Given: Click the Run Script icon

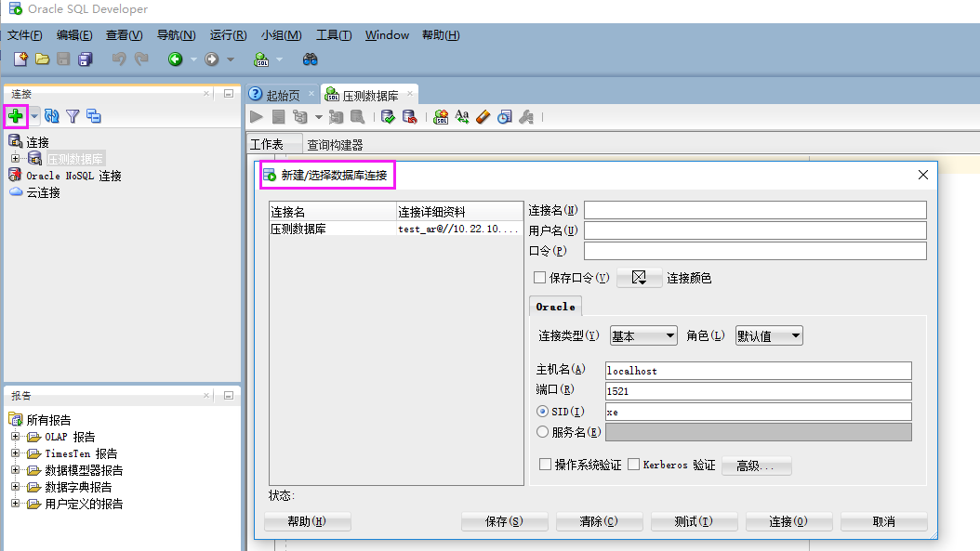Looking at the screenshot, I should [x=279, y=117].
